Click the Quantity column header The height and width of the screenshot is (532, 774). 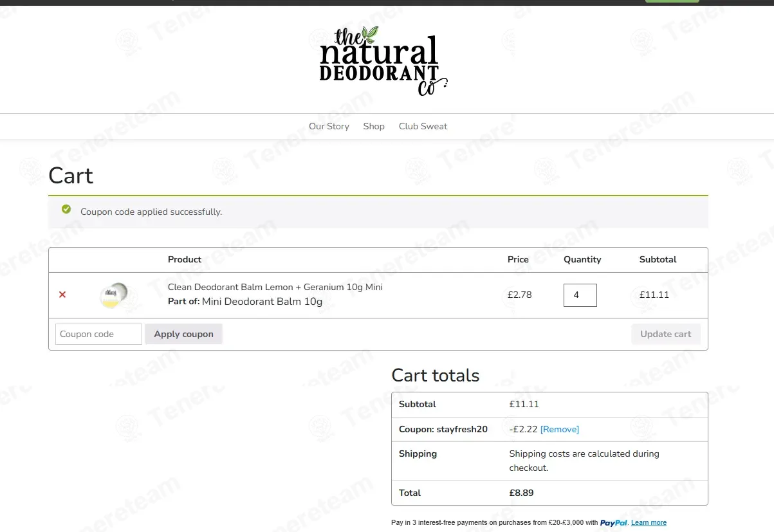582,259
